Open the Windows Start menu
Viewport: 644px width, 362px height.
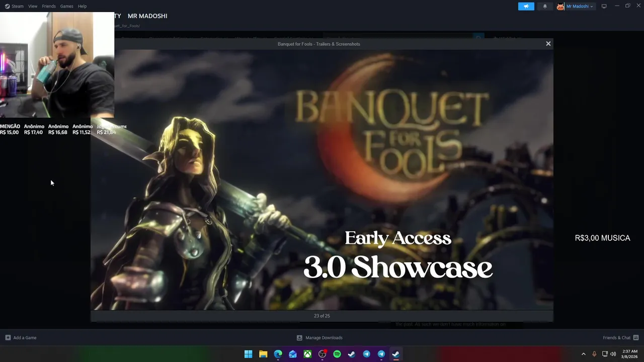coord(248,354)
